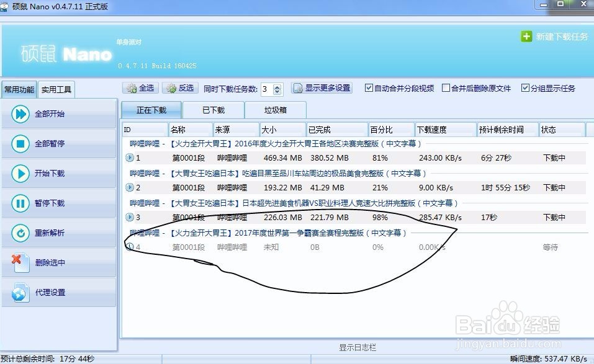Click 显示更多设置 button

(322, 88)
